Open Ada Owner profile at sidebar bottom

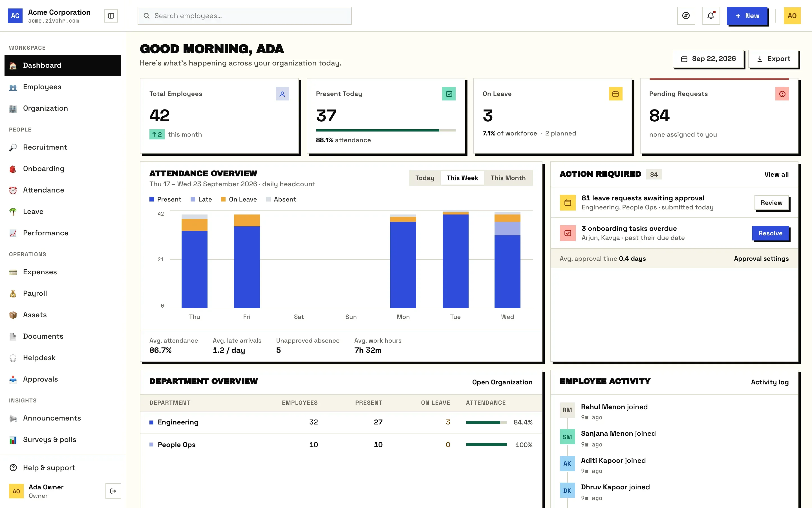pos(46,491)
